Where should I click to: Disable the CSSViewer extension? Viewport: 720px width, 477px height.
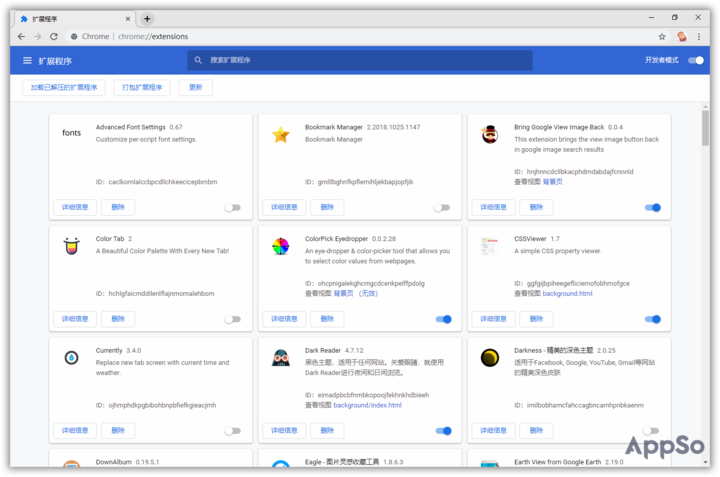tap(652, 319)
